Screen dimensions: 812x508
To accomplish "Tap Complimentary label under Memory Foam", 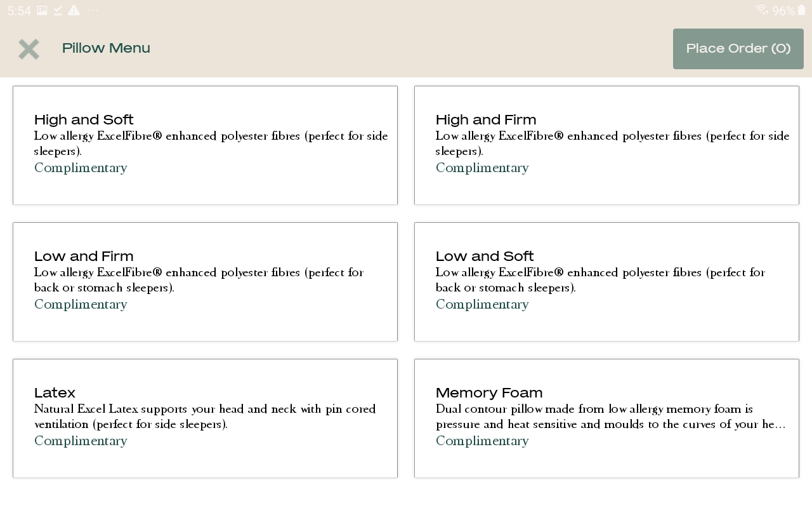I will (x=482, y=441).
